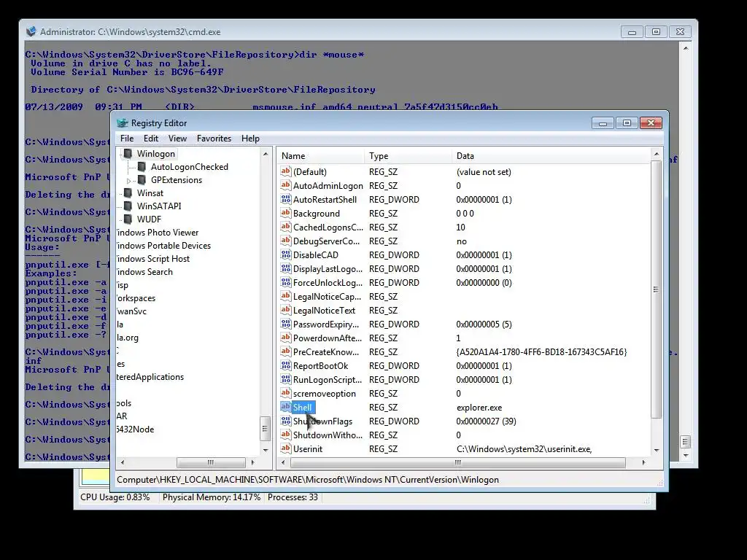Open the File menu
Image resolution: width=747 pixels, height=560 pixels.
(127, 139)
